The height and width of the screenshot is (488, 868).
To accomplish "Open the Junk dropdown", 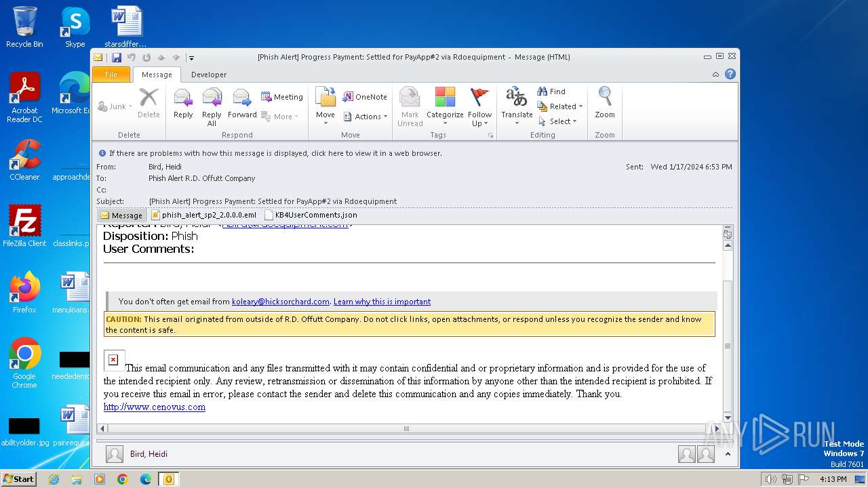I will point(115,106).
